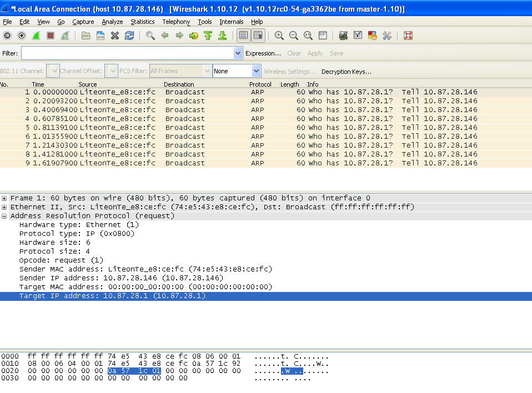The width and height of the screenshot is (532, 393).
Task: Find a packet with magnifier icon
Action: click(x=150, y=36)
